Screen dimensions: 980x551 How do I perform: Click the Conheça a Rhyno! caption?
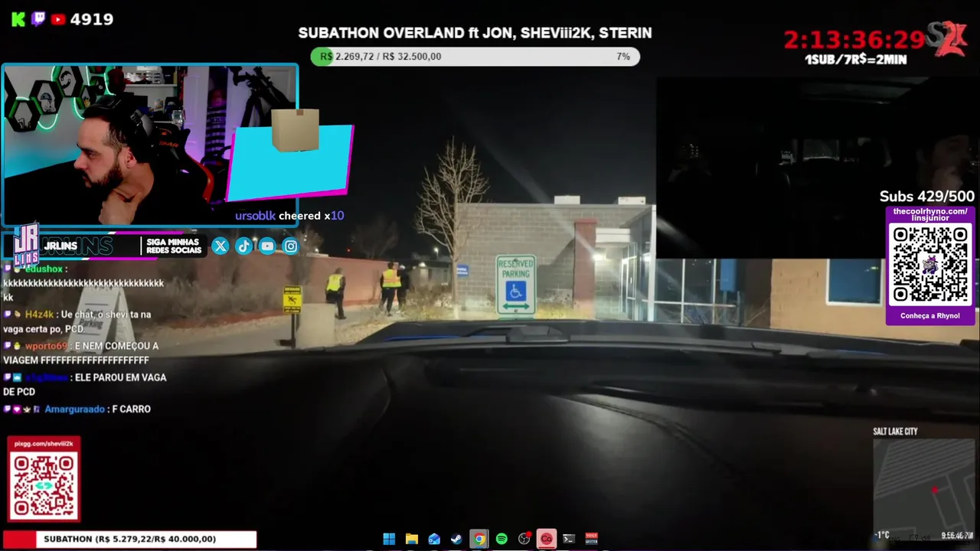(x=930, y=315)
